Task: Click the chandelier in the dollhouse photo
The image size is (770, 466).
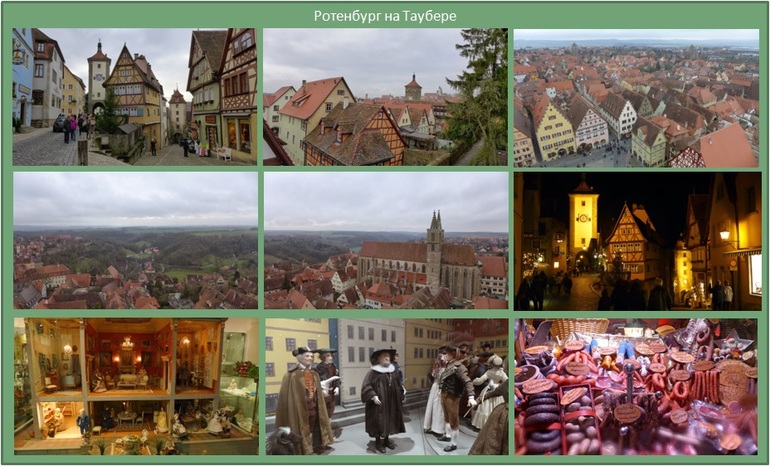Action: 126,344
